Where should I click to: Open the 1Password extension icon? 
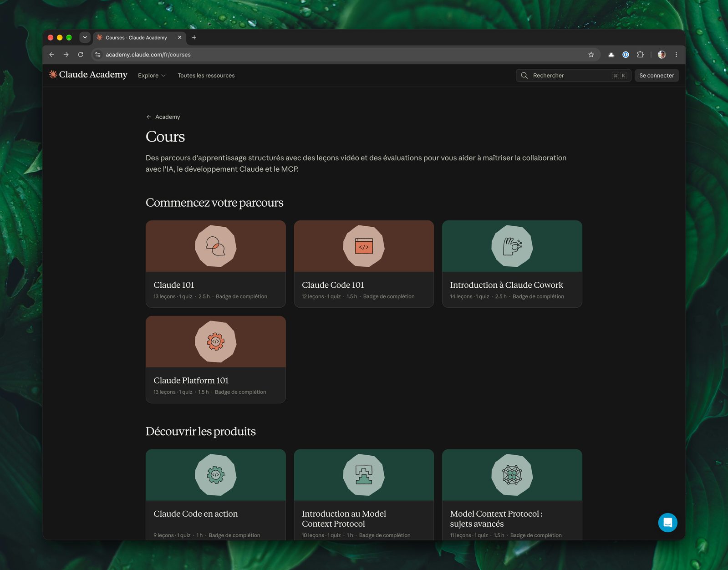(x=626, y=55)
